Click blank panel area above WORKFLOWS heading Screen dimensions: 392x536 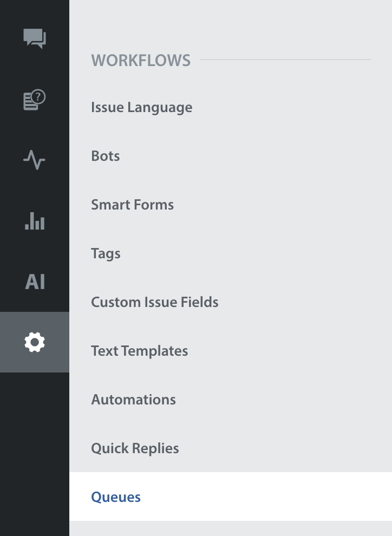click(230, 24)
